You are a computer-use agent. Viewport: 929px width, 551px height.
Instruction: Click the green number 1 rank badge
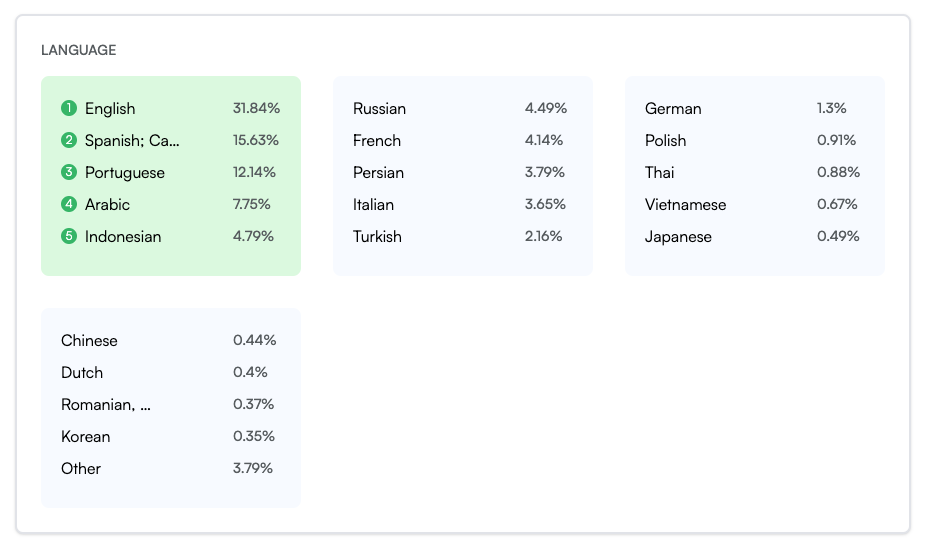(x=69, y=108)
